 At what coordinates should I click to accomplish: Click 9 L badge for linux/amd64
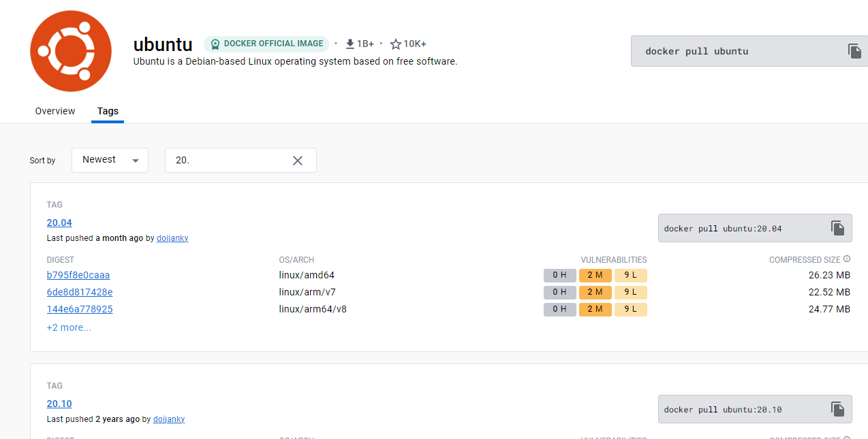pos(631,276)
